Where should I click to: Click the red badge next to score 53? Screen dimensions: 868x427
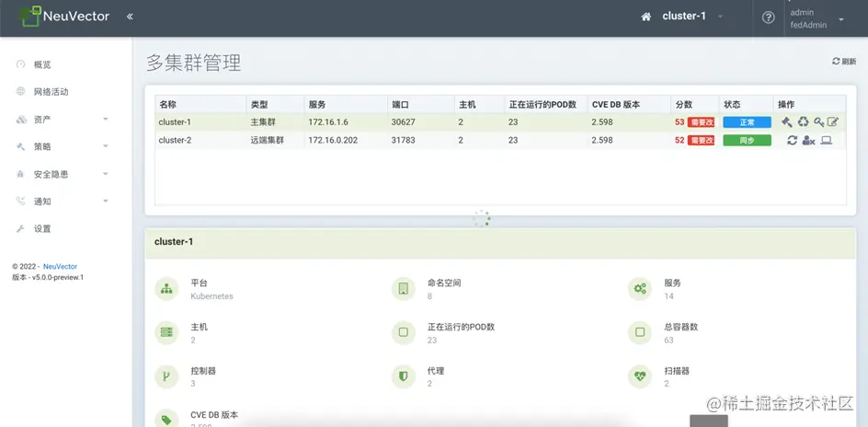(702, 122)
